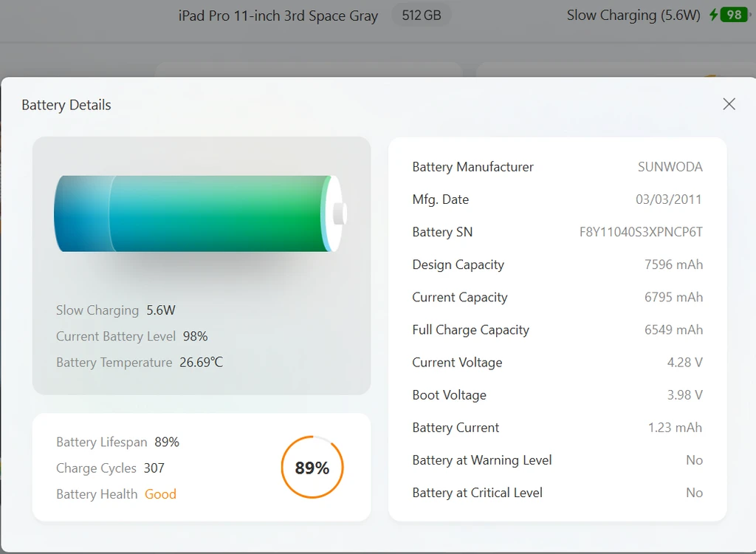Click the Battery at Warning Level row
The image size is (756, 554).
coord(557,460)
